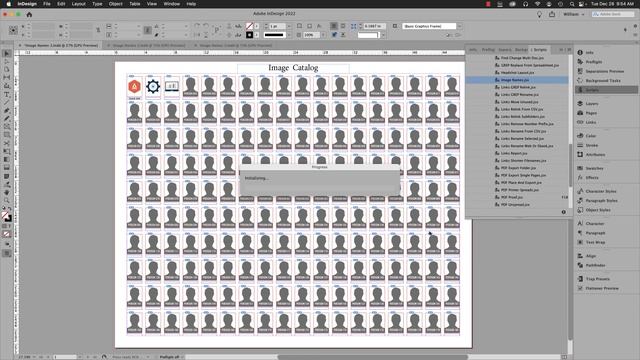Image resolution: width=640 pixels, height=360 pixels.
Task: Open the Table menu
Action: (135, 4)
